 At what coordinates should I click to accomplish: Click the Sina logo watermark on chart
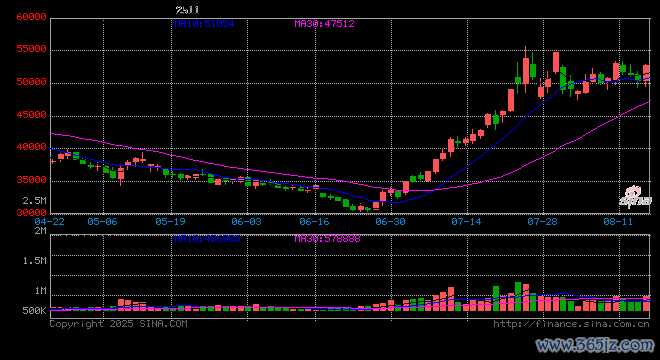635,197
